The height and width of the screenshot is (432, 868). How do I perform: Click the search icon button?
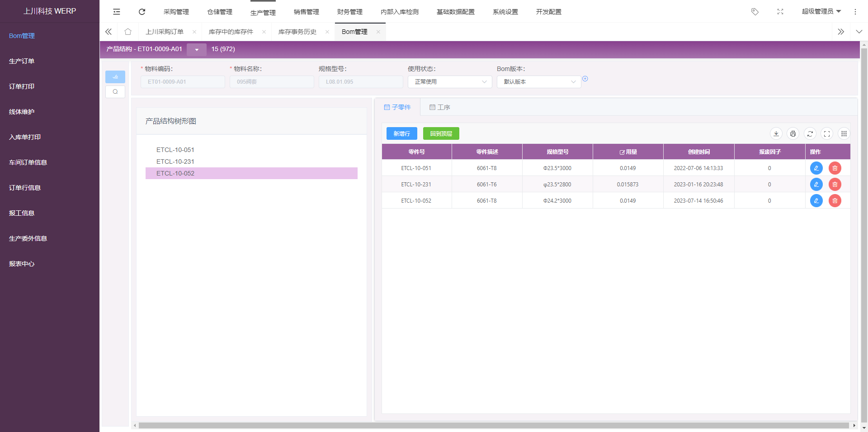pos(115,92)
